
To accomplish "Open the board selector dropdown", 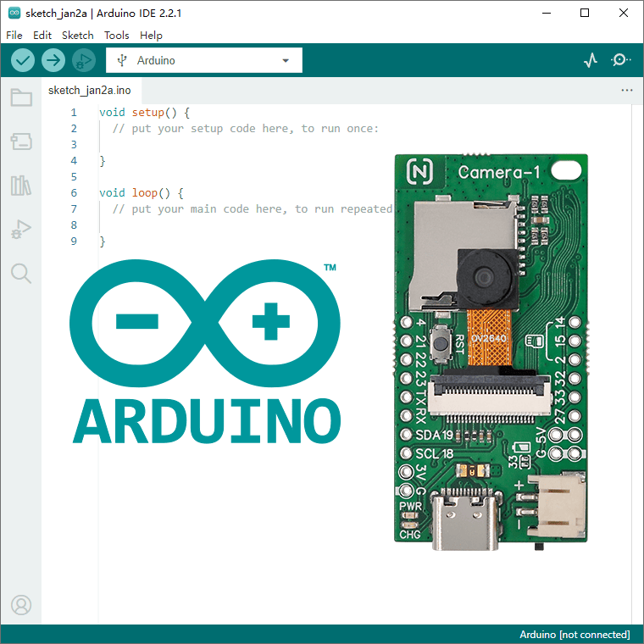I will pyautogui.click(x=204, y=60).
